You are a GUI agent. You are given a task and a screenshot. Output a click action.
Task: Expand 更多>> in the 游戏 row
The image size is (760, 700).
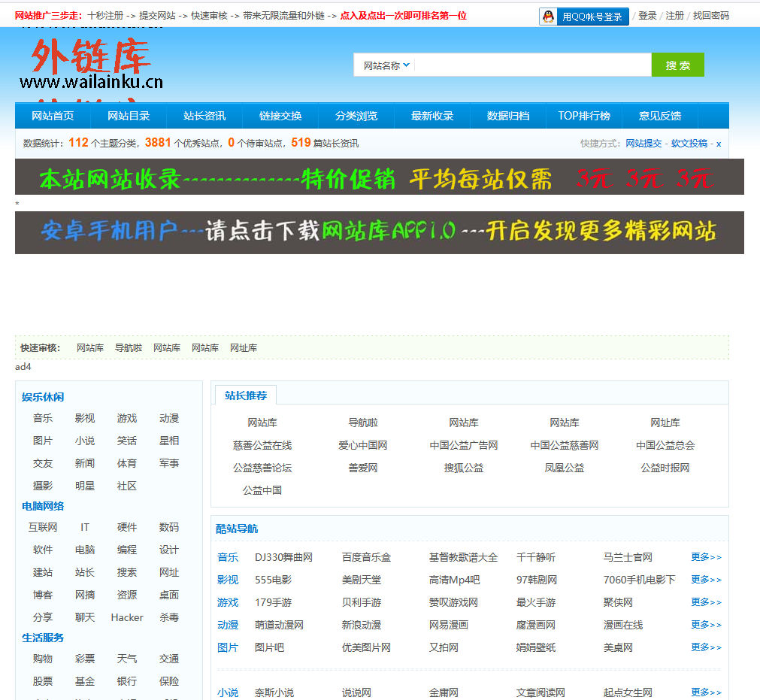point(706,602)
